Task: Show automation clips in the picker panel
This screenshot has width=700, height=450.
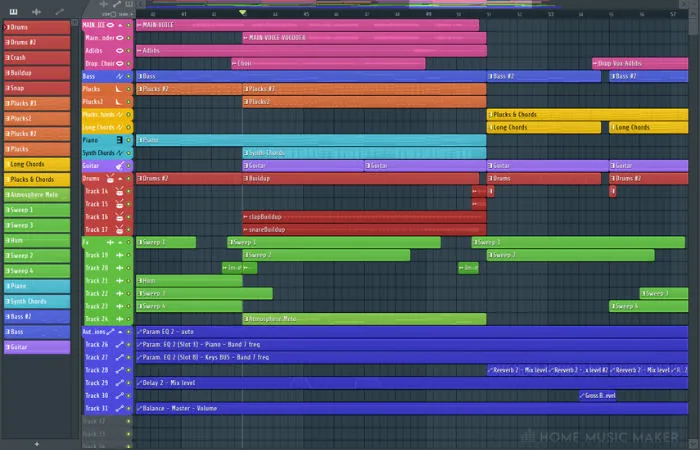Action: pyautogui.click(x=59, y=12)
